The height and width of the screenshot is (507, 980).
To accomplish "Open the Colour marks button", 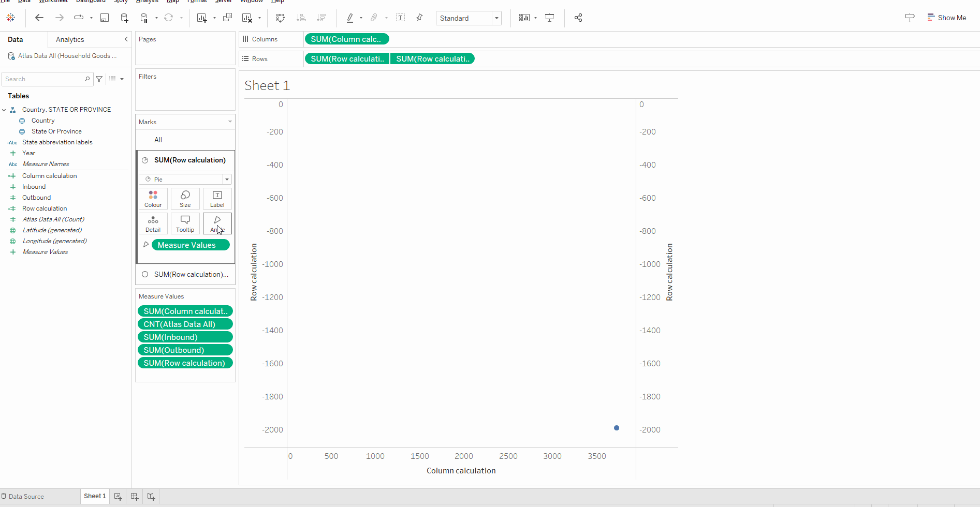I will 153,199.
